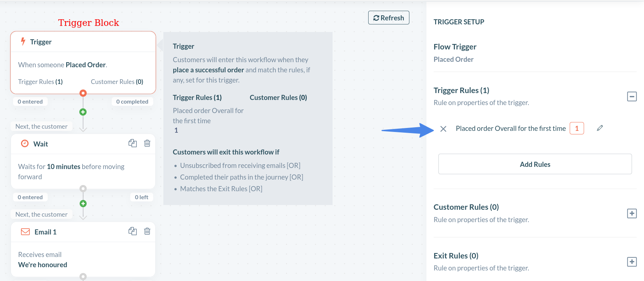Click the Refresh button
Screen dimensions: 644x281
tap(389, 18)
